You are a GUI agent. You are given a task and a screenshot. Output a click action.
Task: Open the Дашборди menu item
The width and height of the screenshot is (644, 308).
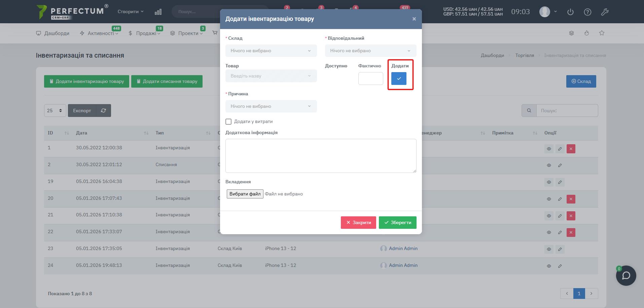pos(53,33)
